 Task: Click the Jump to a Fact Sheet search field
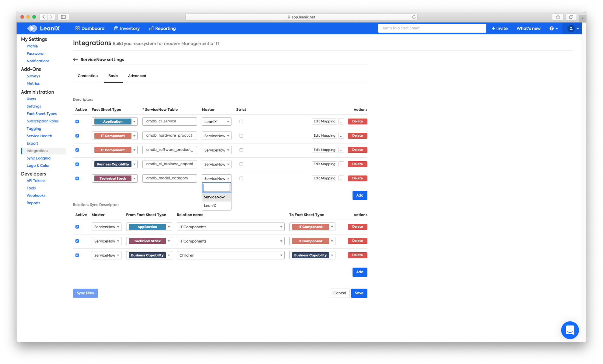pyautogui.click(x=432, y=28)
